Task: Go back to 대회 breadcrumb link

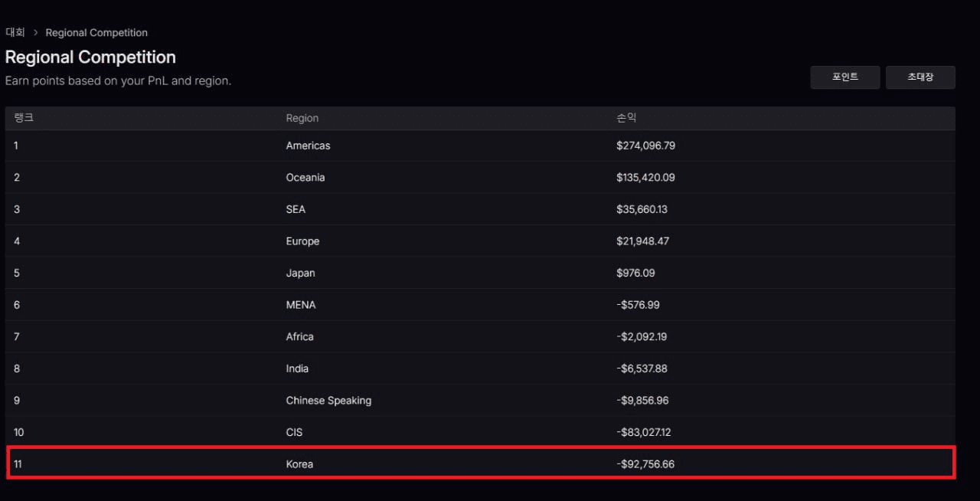Action: pos(15,33)
